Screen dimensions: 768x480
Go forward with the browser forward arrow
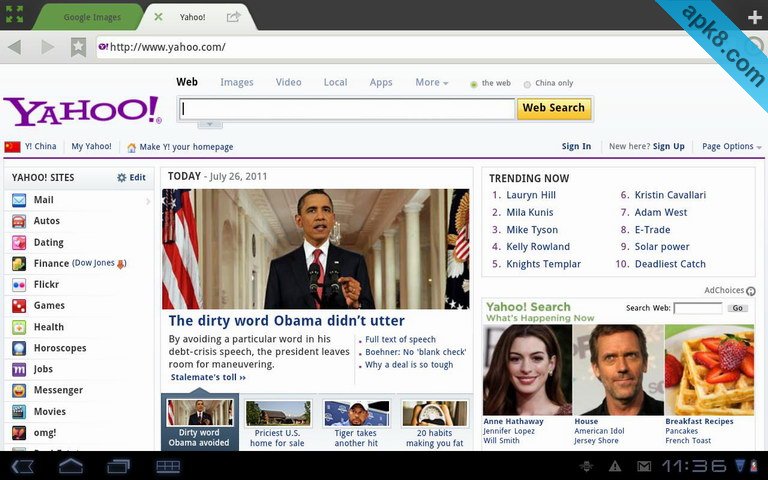click(x=48, y=48)
